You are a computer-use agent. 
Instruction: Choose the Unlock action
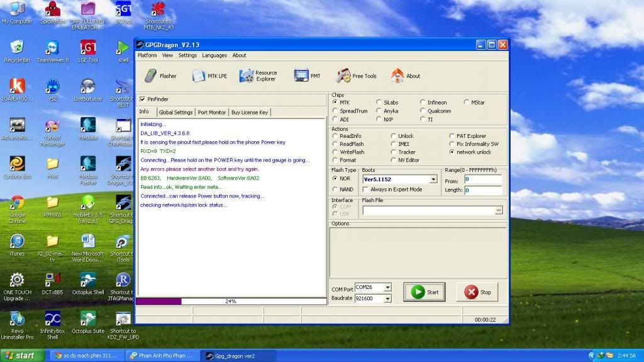[x=394, y=136]
